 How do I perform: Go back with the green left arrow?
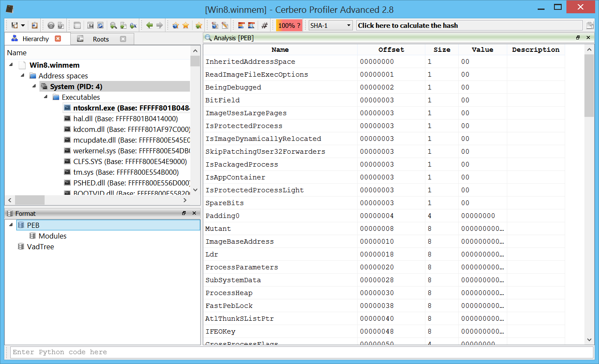[x=149, y=25]
